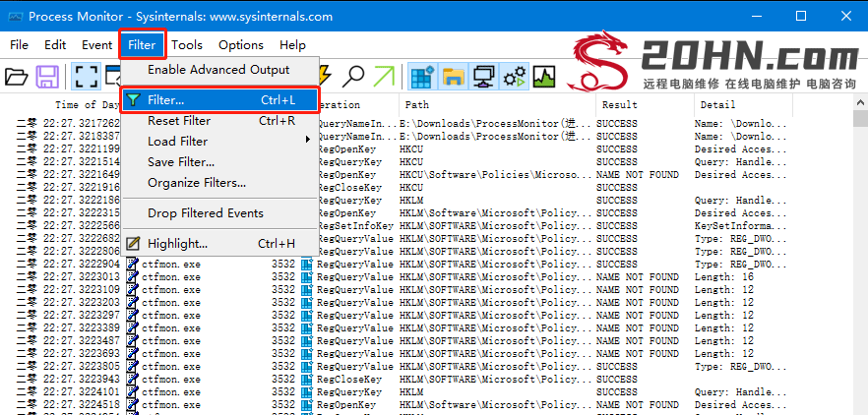This screenshot has width=868, height=415.
Task: Open the Tools menu
Action: pos(187,45)
